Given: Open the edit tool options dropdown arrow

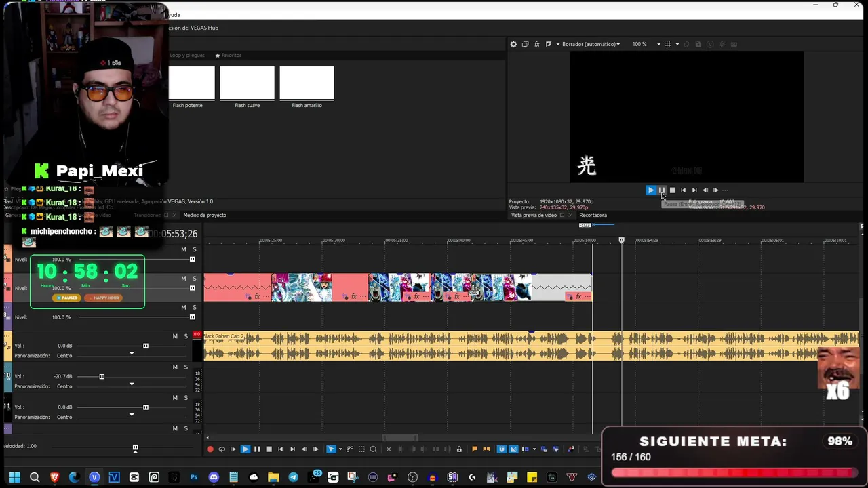Looking at the screenshot, I should (340, 449).
